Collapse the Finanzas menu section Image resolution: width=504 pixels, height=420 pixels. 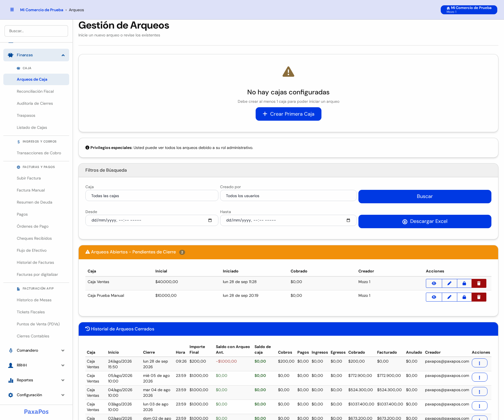63,55
